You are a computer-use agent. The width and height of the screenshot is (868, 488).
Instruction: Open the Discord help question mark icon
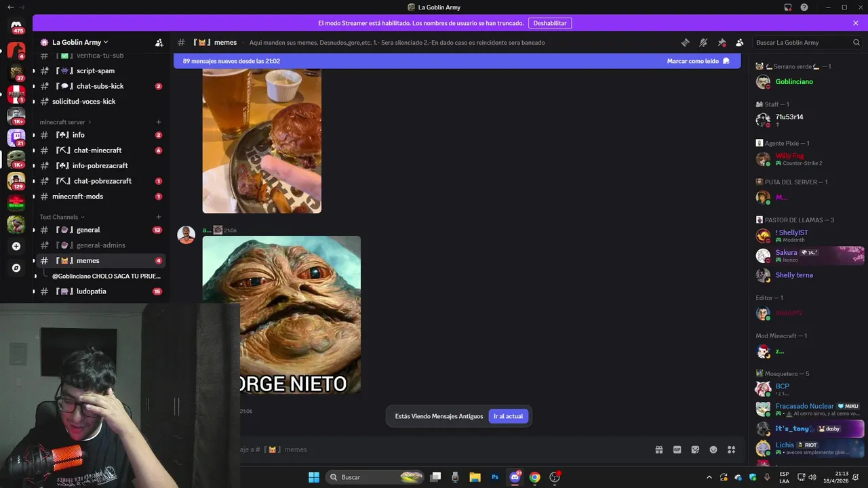pos(804,7)
